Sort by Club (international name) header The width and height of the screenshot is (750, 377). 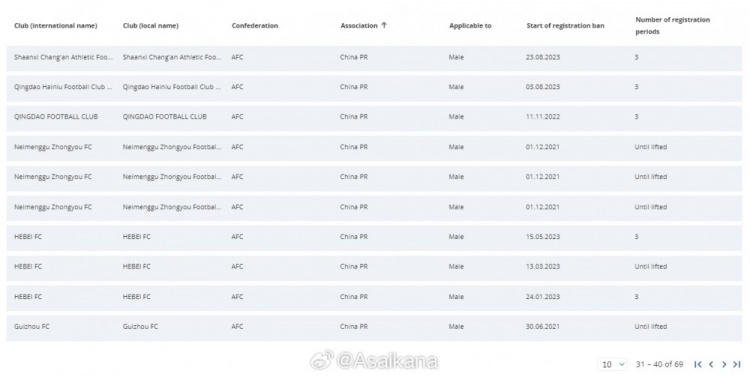(x=55, y=26)
